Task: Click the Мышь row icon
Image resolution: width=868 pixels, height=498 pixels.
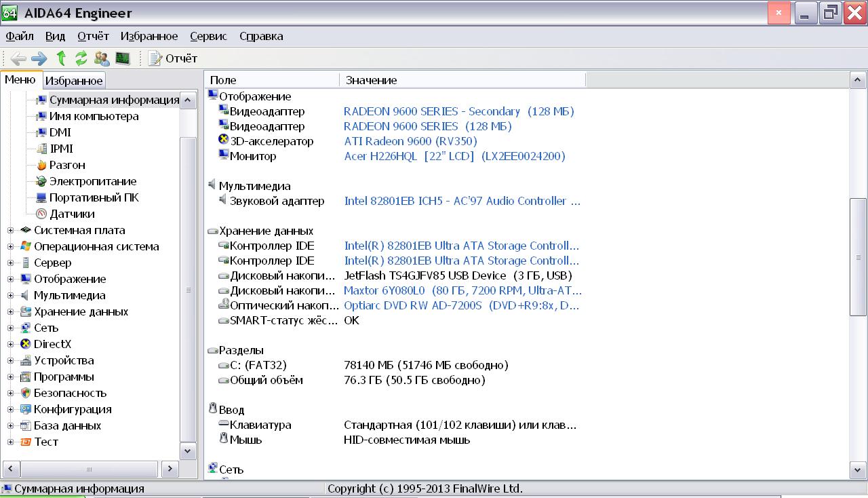Action: pyautogui.click(x=224, y=439)
